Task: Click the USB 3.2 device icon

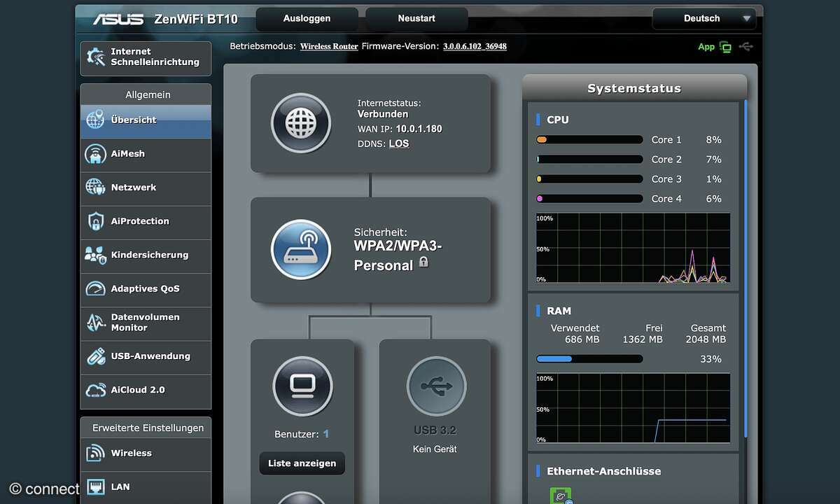Action: tap(436, 386)
